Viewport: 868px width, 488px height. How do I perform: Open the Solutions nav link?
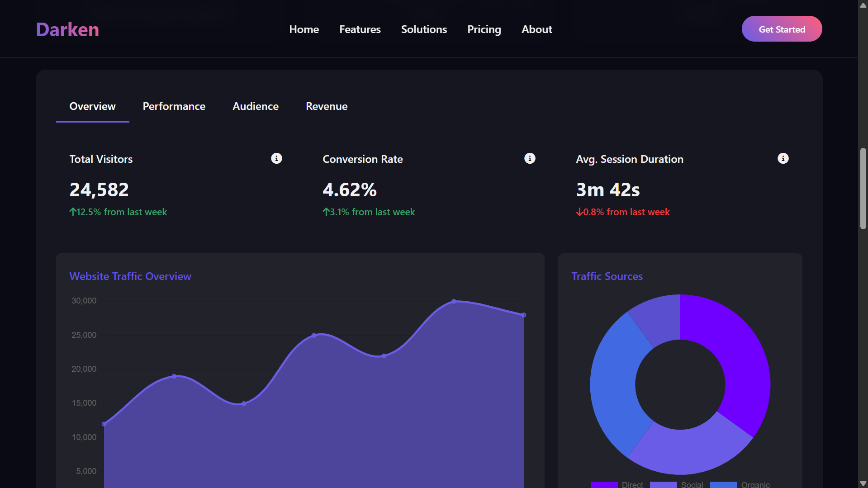point(424,29)
